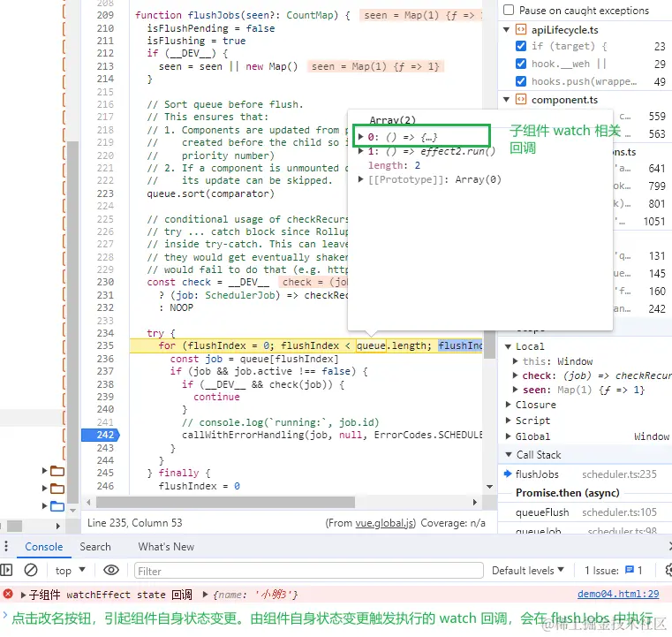Click code editor horizontal scroll left arrow
Screen dimensions: 672x637
(88, 502)
